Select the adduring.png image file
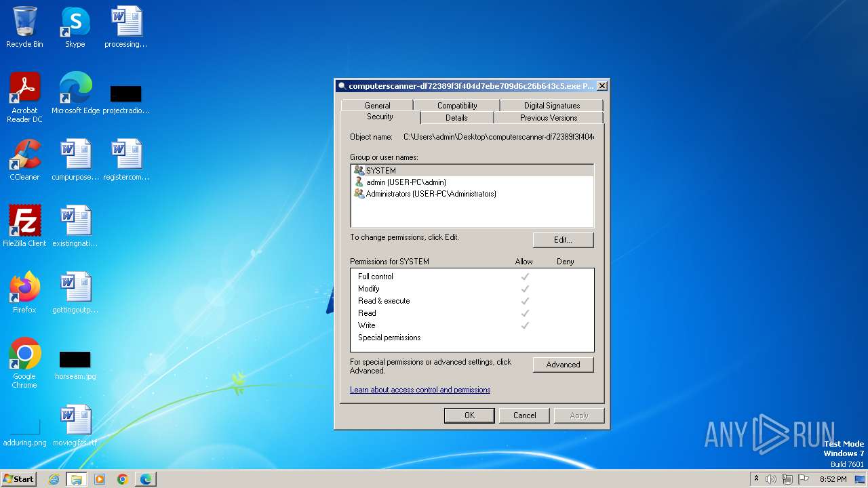 click(x=25, y=432)
